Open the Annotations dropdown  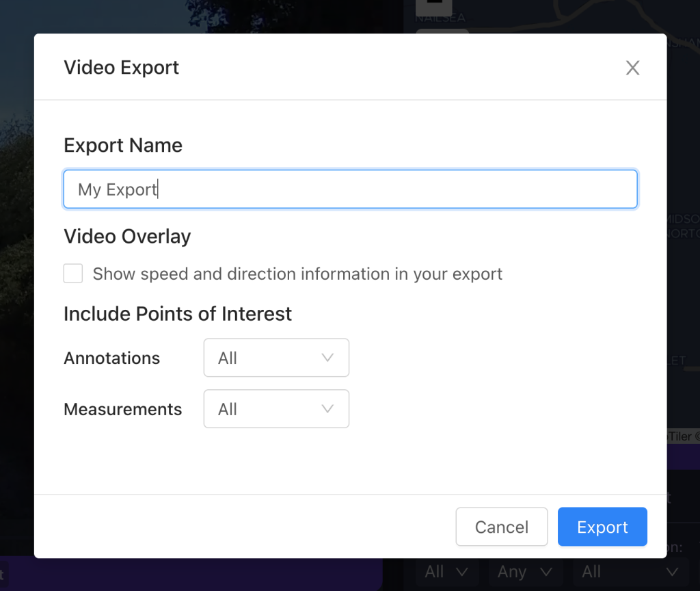click(276, 357)
